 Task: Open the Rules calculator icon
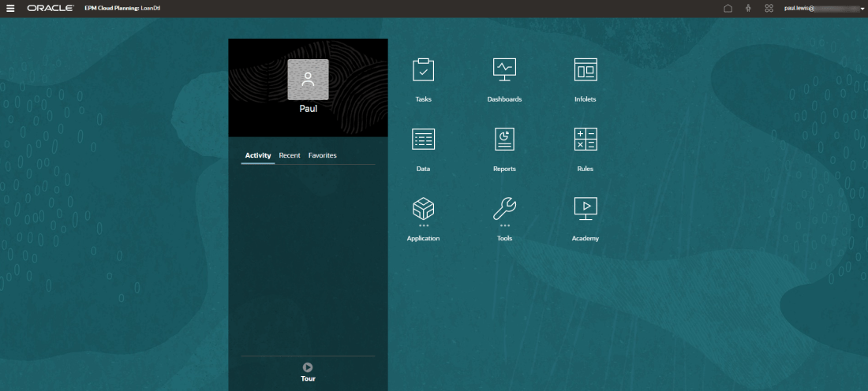click(586, 140)
